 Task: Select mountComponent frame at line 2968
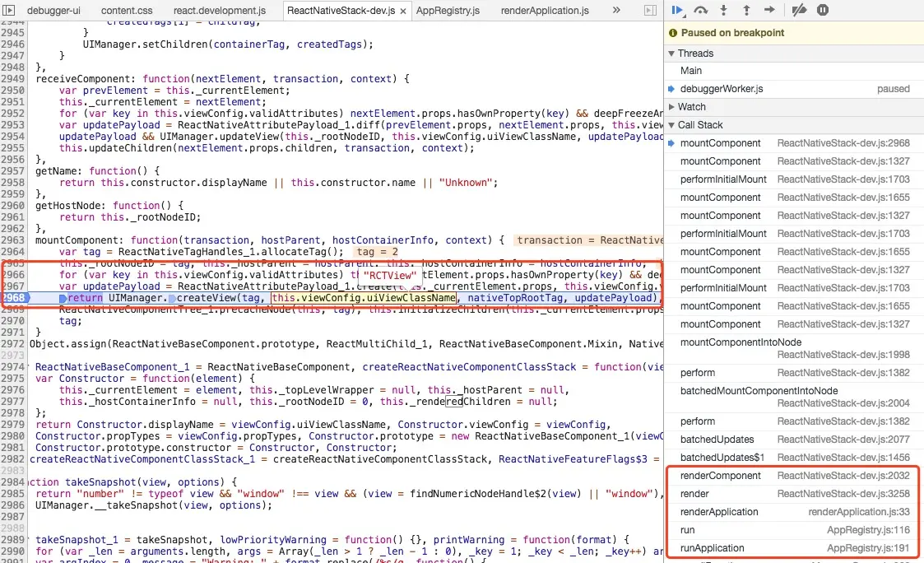tap(794, 143)
